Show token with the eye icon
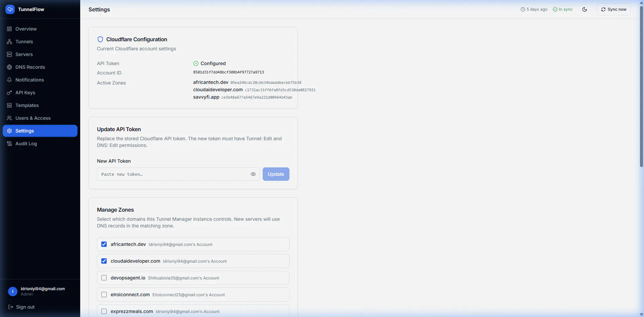This screenshot has height=317, width=644. click(x=253, y=174)
